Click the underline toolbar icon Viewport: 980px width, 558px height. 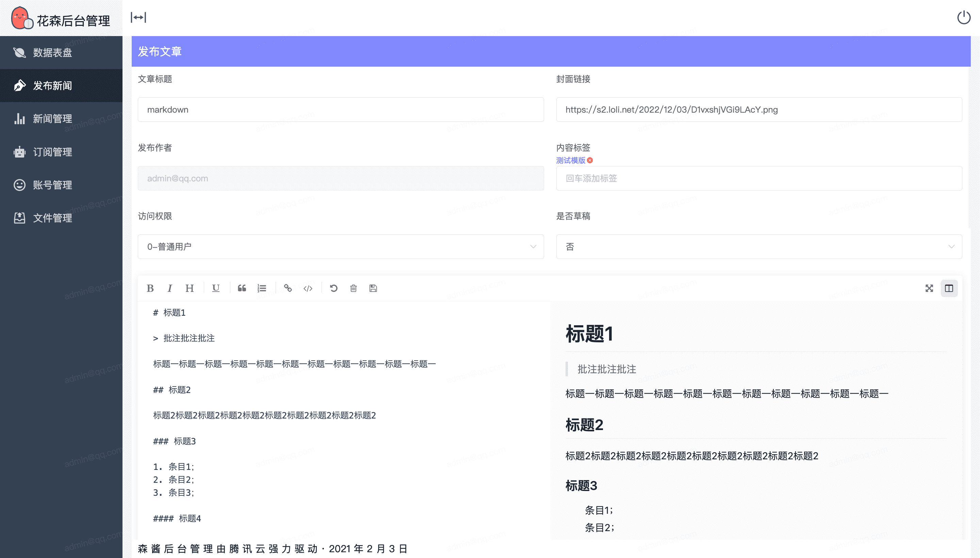coord(216,288)
